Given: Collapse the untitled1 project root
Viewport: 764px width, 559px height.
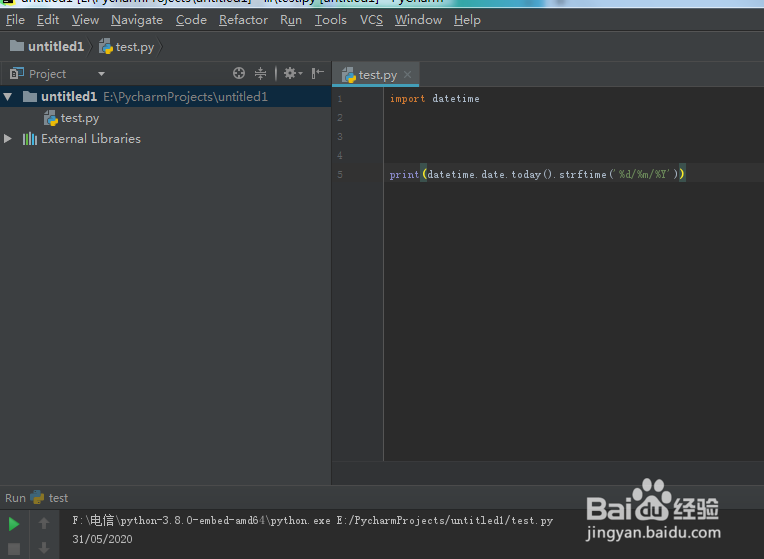Looking at the screenshot, I should coord(8,96).
